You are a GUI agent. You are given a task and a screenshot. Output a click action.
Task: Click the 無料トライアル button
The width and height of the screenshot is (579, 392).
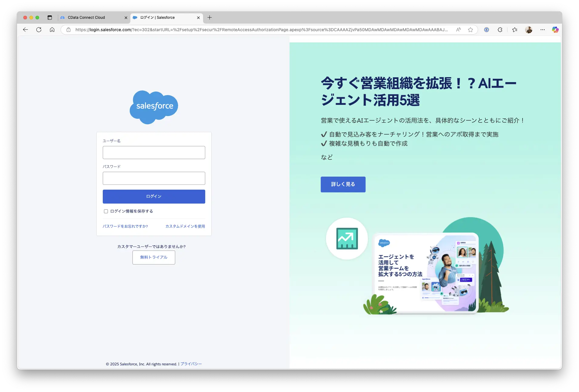(x=154, y=257)
